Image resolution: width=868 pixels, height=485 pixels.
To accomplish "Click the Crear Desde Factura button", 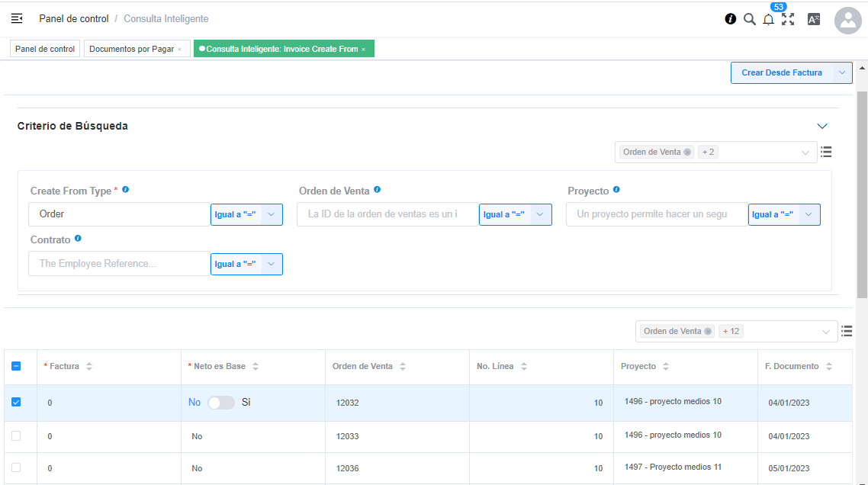I will point(781,73).
